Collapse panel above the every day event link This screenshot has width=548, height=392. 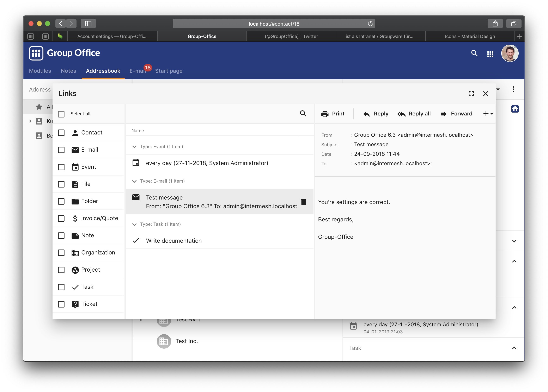pyautogui.click(x=514, y=307)
